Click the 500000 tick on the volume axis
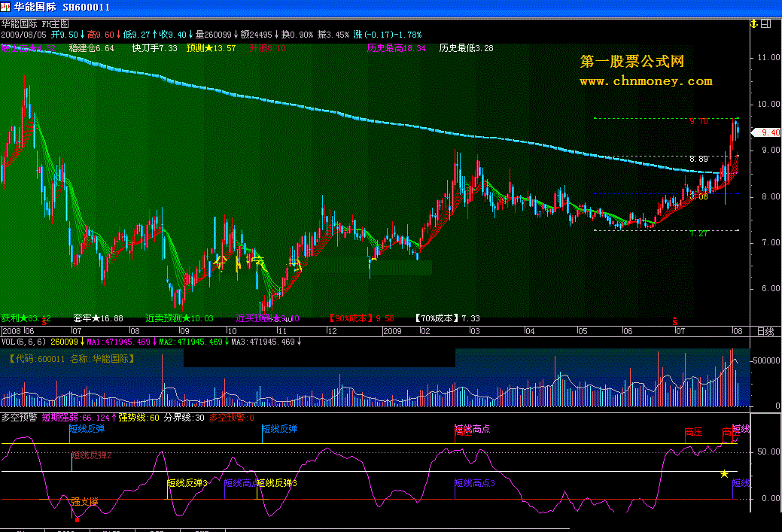The height and width of the screenshot is (532, 782). [766, 360]
